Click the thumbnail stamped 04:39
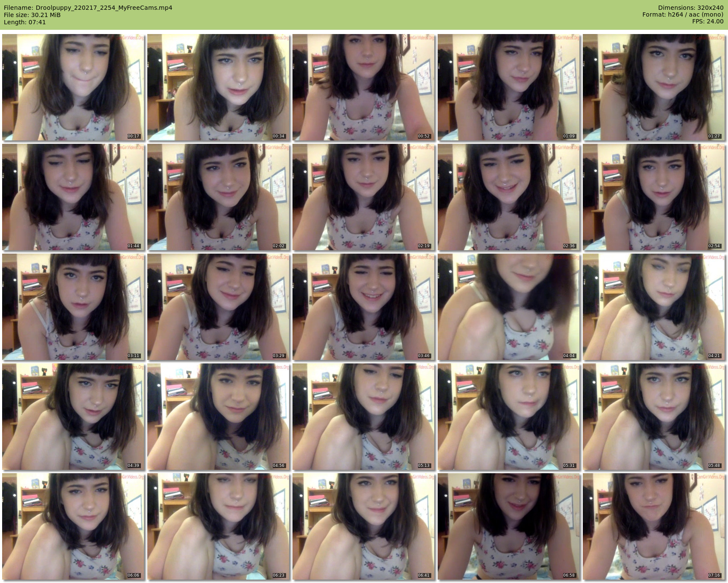The width and height of the screenshot is (728, 583). [73, 417]
